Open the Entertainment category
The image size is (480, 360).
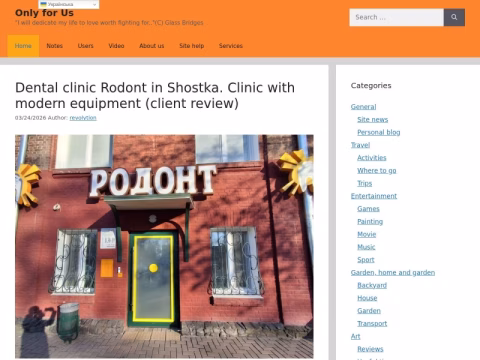[x=374, y=196]
